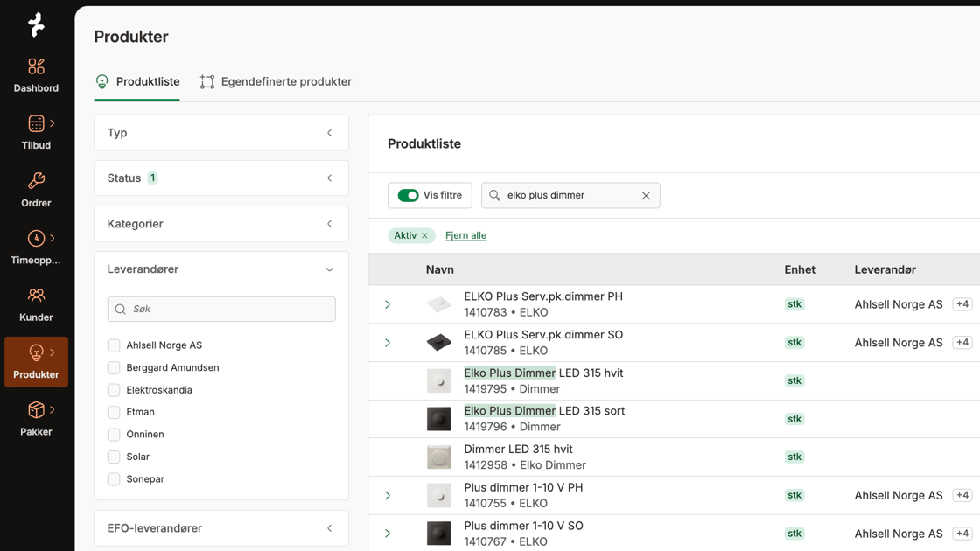Click the Egendefinerte produkter tab icon

[206, 82]
